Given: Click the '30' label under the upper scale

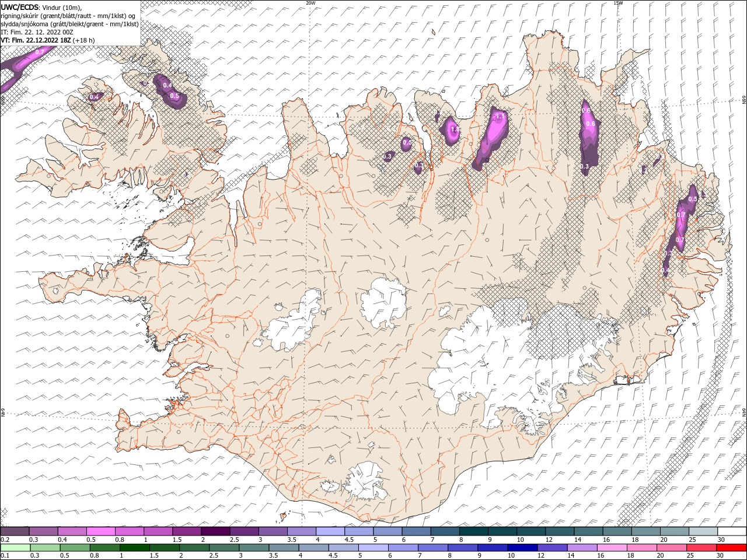Looking at the screenshot, I should 721,540.
